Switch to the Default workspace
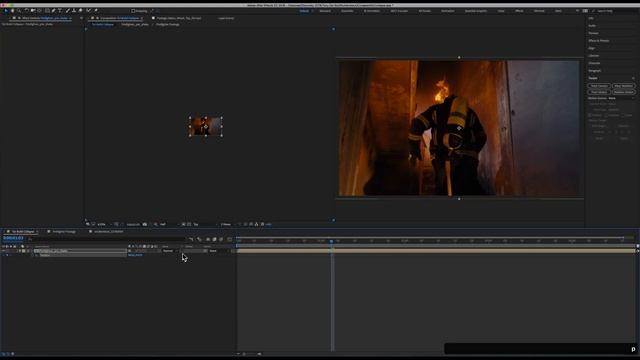 [x=304, y=11]
